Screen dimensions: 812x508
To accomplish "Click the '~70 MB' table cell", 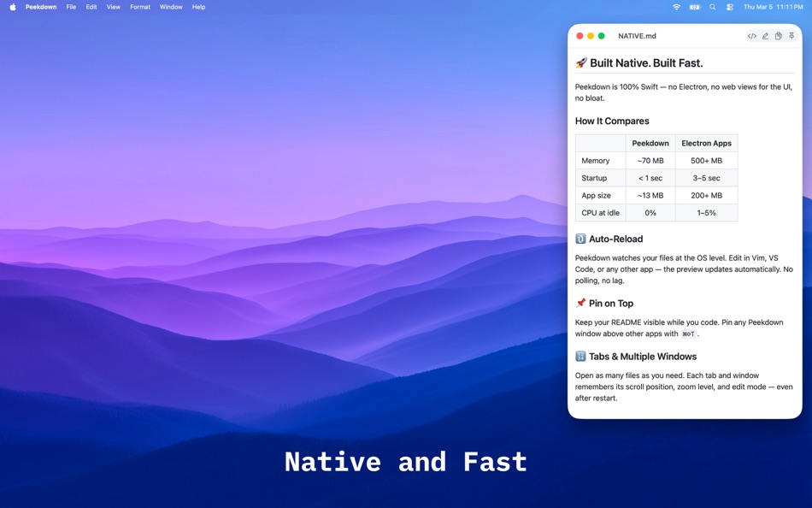I will click(650, 161).
